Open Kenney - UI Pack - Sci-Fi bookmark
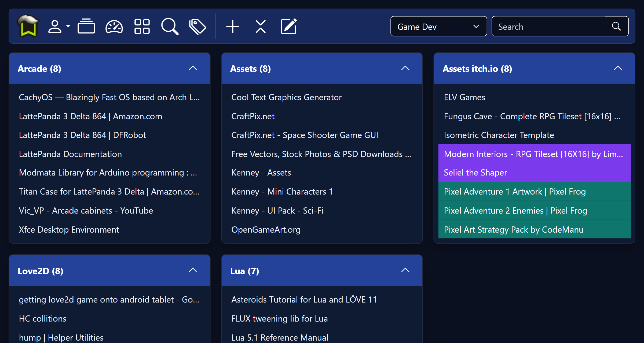The height and width of the screenshot is (343, 644). 277,211
